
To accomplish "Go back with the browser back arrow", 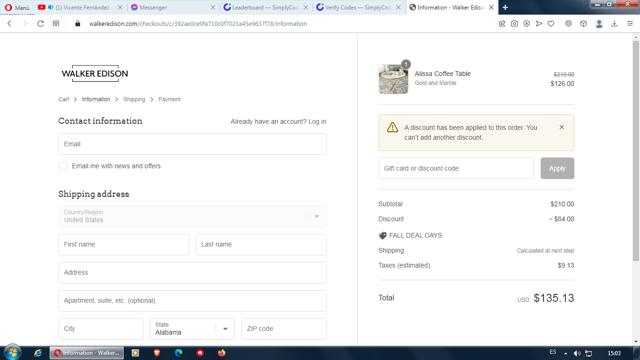I will [9, 24].
